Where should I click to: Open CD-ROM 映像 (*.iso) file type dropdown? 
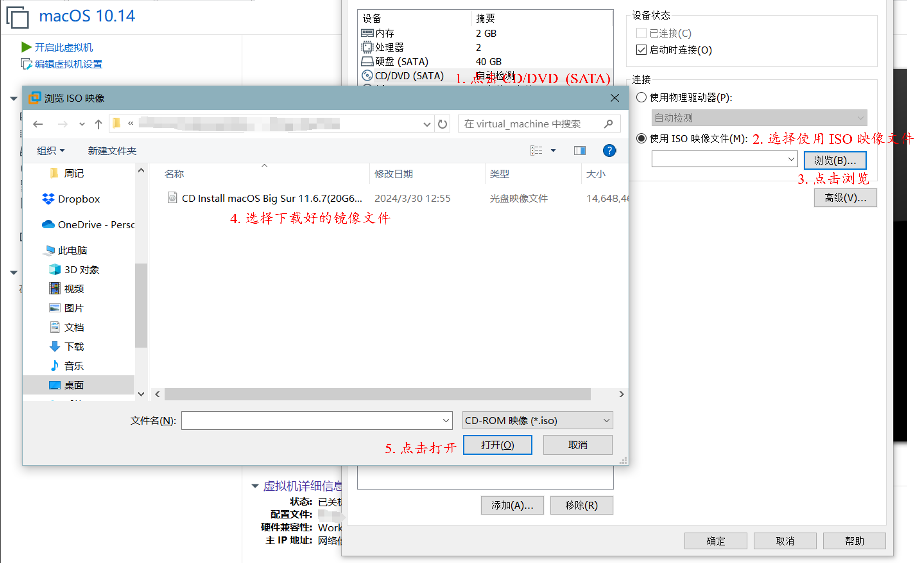click(537, 420)
